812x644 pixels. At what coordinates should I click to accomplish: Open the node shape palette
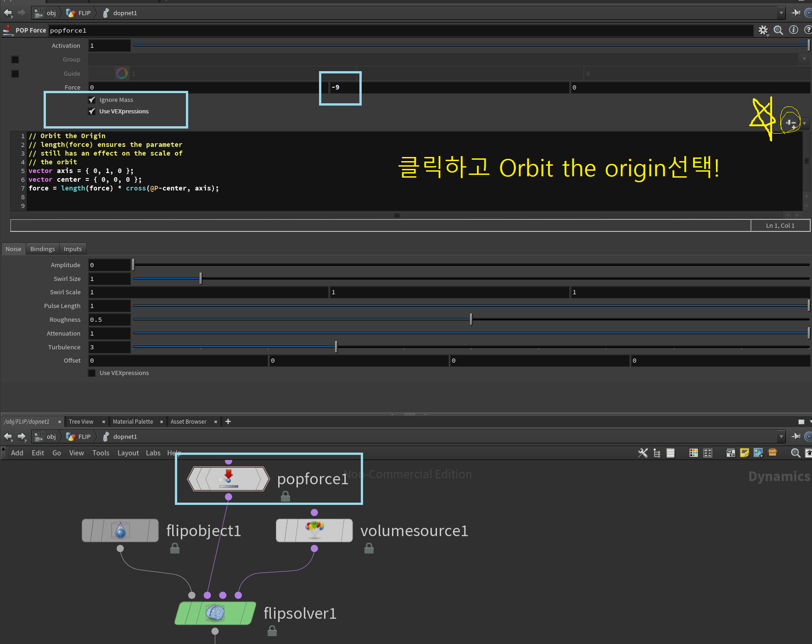click(708, 453)
